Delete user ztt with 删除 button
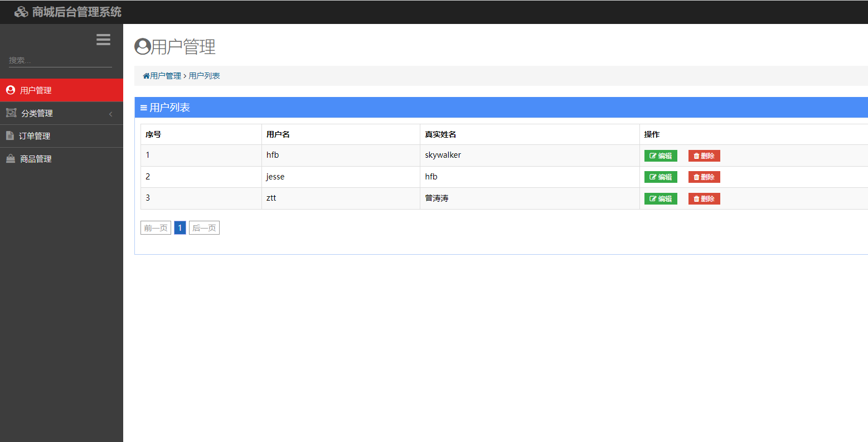This screenshot has width=868, height=442. tap(704, 198)
